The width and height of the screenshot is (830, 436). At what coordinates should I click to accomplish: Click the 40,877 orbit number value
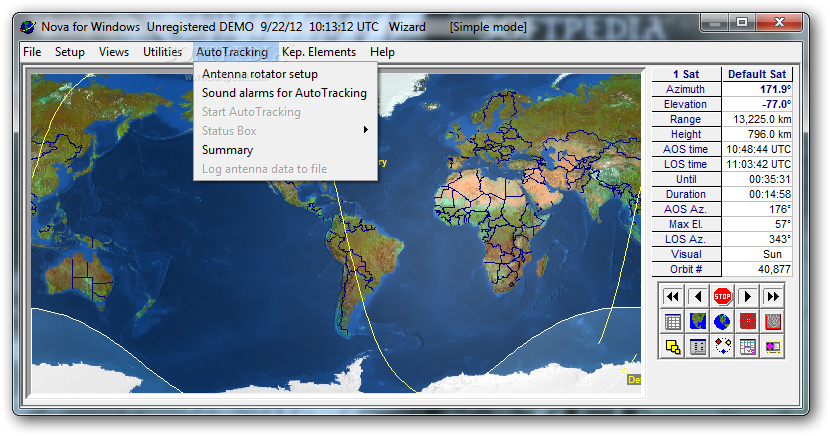click(x=757, y=269)
